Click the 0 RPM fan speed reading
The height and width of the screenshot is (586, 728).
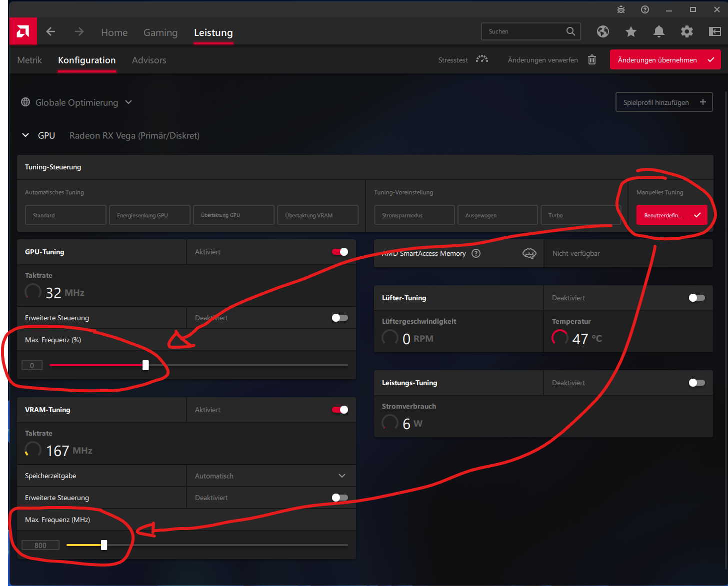coord(418,339)
